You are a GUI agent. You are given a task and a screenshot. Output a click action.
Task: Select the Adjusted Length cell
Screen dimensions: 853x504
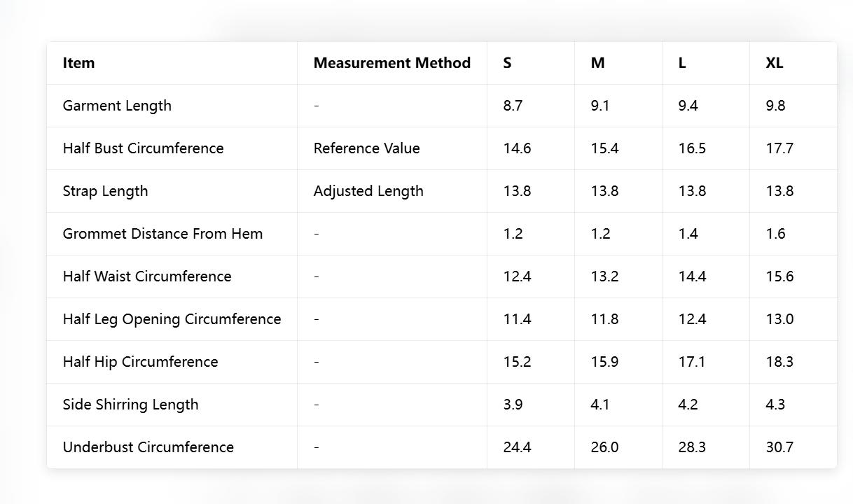point(368,191)
